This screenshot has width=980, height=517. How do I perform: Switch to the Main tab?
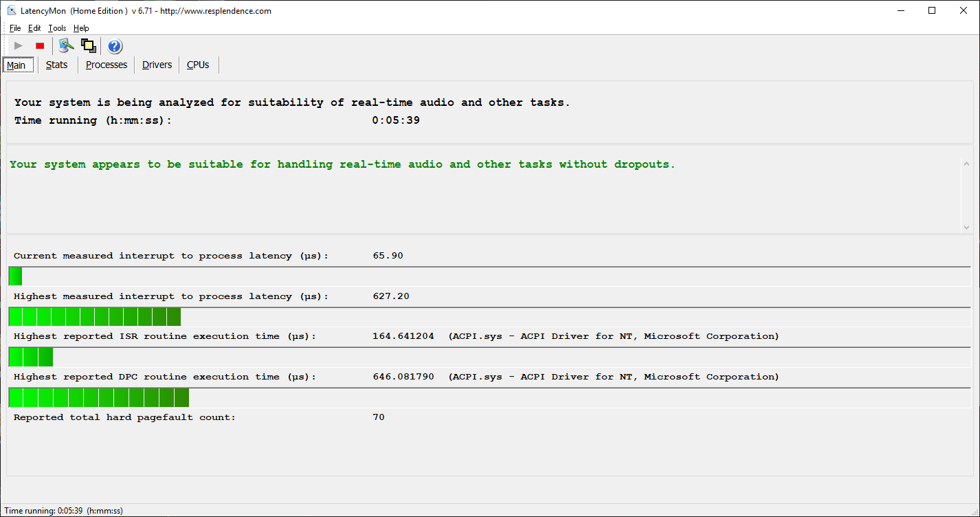pyautogui.click(x=16, y=65)
